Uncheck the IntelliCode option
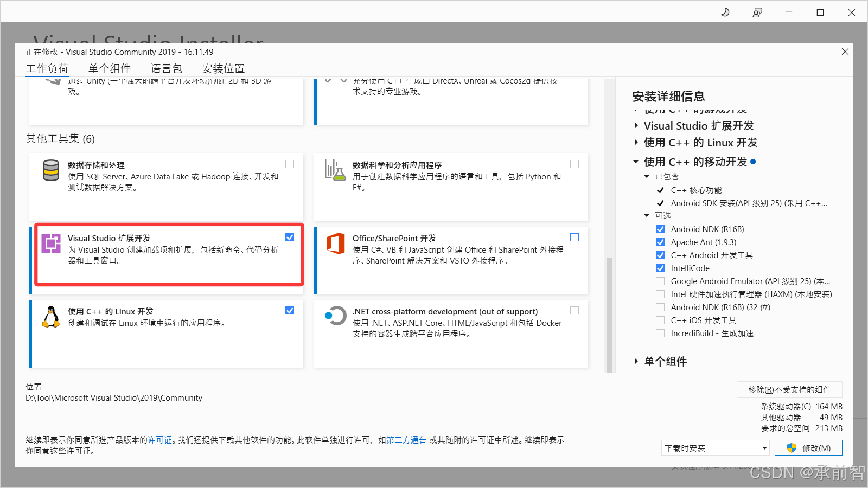This screenshot has width=868, height=488. tap(660, 268)
